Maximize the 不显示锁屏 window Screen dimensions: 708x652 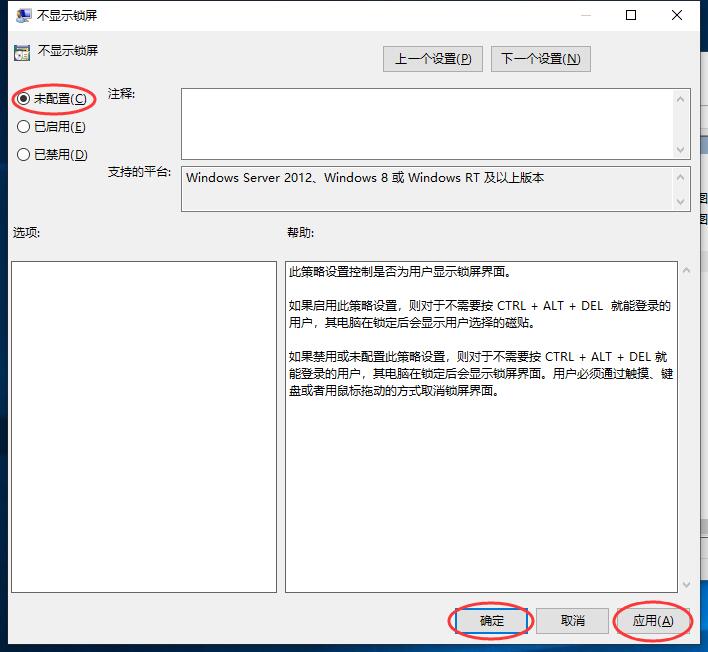coord(631,15)
